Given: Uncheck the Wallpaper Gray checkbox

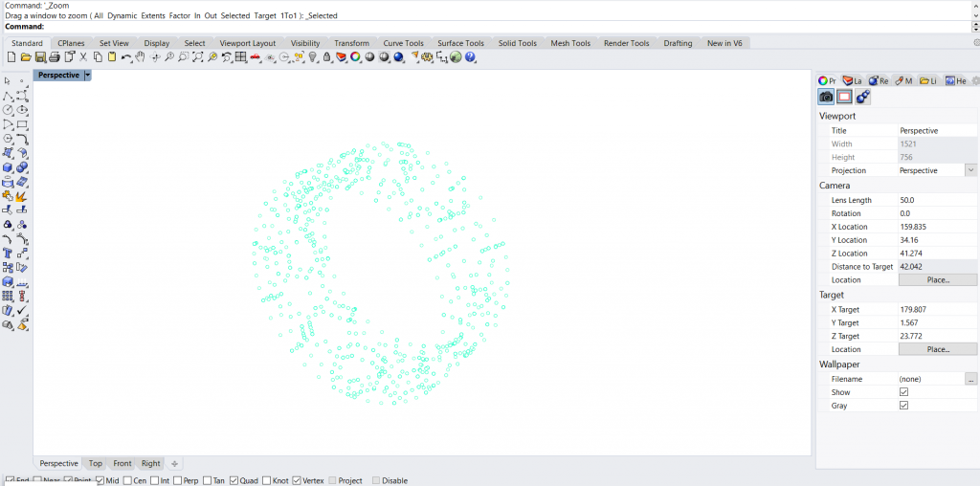Looking at the screenshot, I should tap(903, 406).
